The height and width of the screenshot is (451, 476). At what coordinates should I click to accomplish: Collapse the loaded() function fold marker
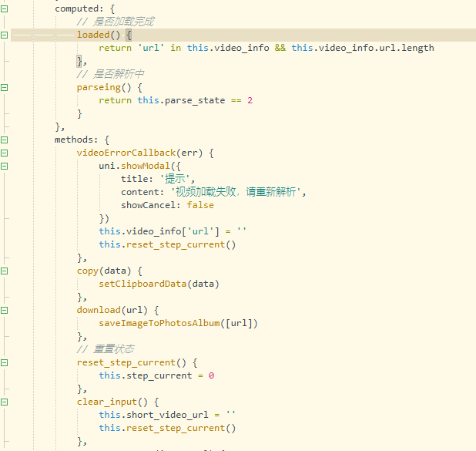pyautogui.click(x=5, y=35)
